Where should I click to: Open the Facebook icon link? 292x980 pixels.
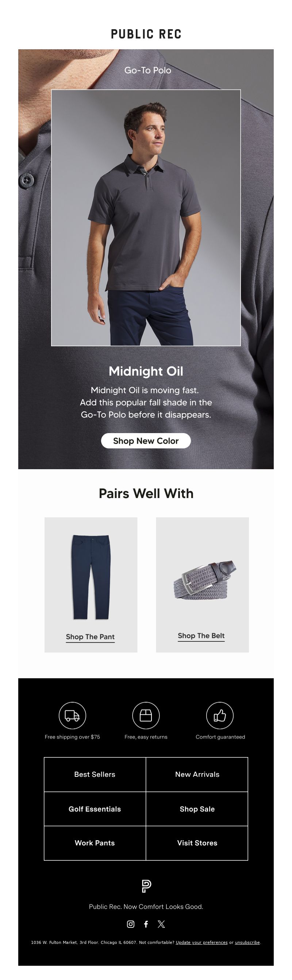(x=146, y=924)
